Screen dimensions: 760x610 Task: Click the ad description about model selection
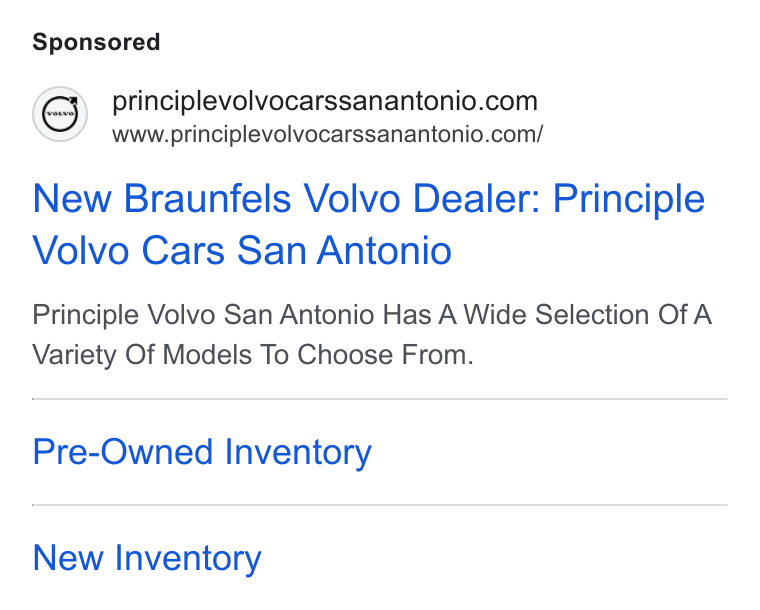tap(372, 335)
